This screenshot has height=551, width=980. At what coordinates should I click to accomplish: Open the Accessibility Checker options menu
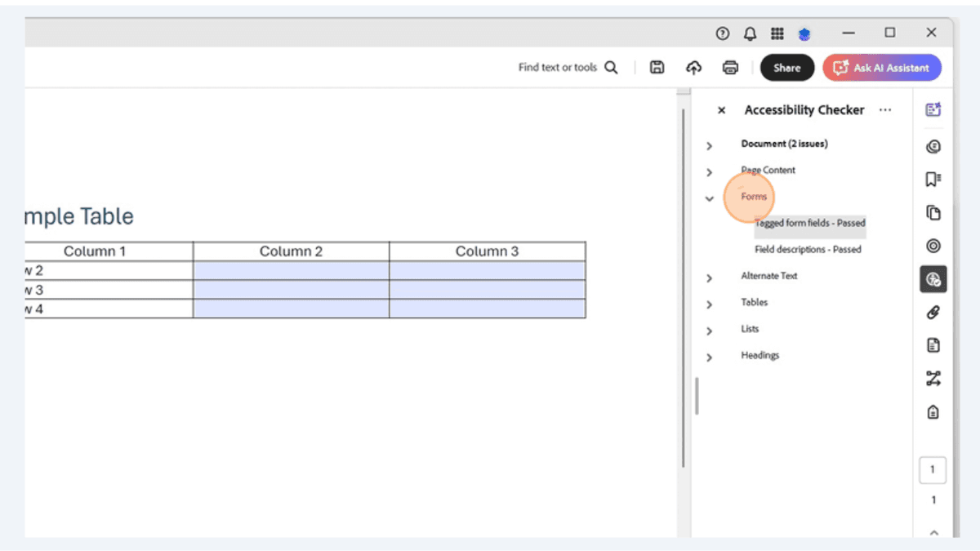pyautogui.click(x=885, y=109)
